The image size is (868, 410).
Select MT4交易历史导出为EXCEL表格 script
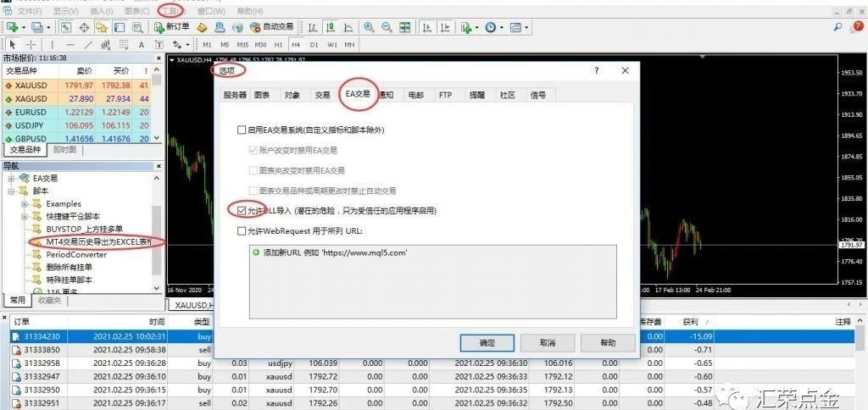click(x=98, y=241)
